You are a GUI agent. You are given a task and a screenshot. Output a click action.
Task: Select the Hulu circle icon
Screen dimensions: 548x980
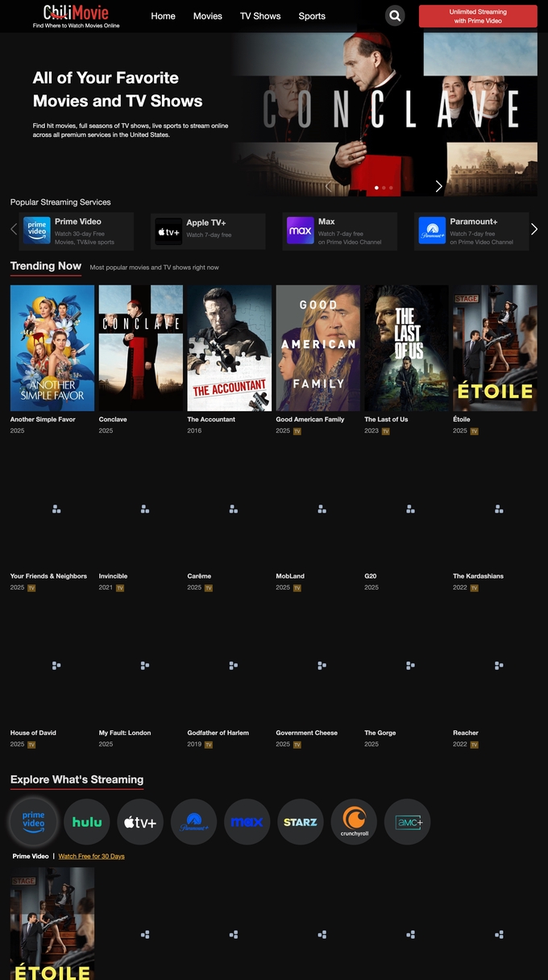click(87, 822)
